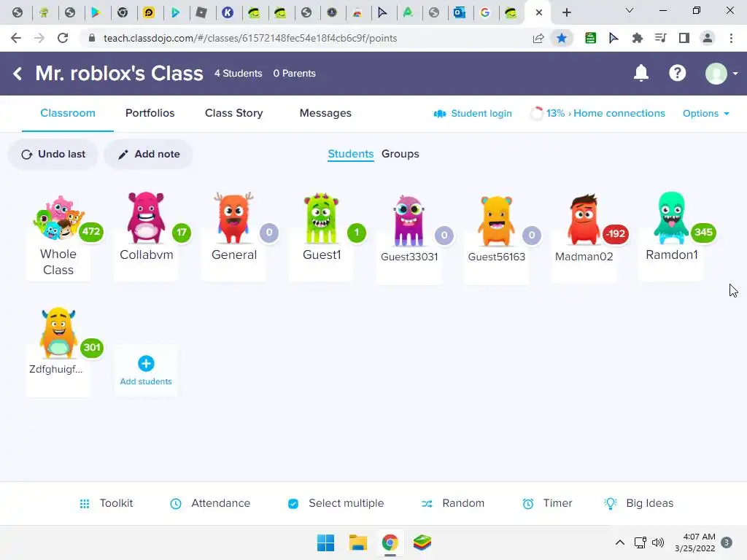Image resolution: width=747 pixels, height=560 pixels.
Task: Click the Add students plus tile
Action: point(146,370)
